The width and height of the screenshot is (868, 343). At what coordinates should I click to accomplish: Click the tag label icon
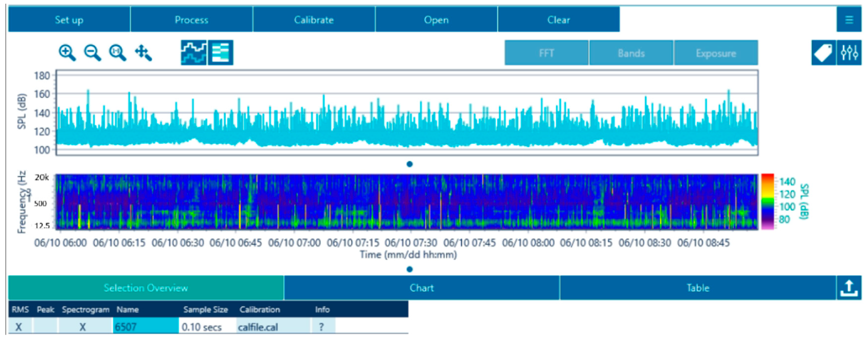(823, 53)
